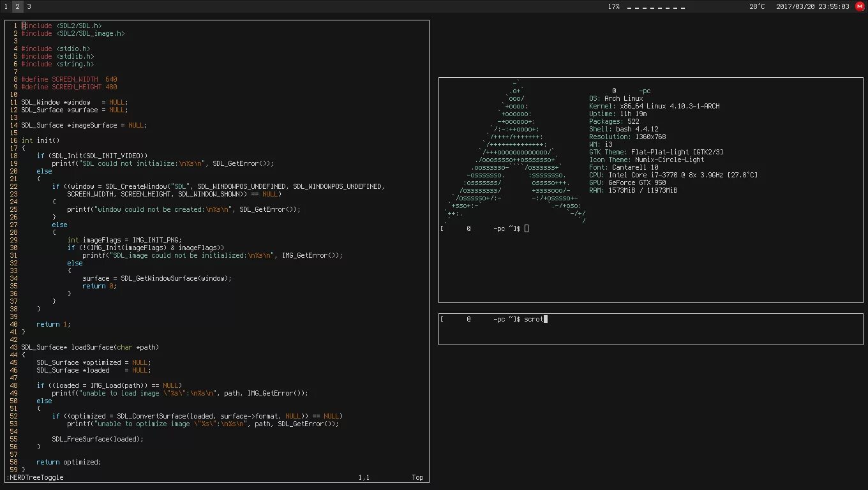Click the #include <stdlib.h> line

point(57,56)
